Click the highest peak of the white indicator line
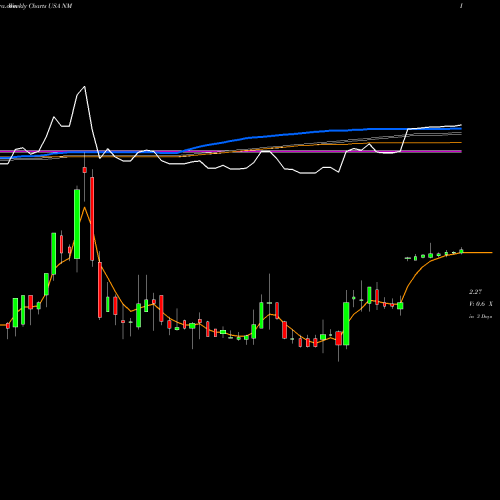 pos(85,87)
